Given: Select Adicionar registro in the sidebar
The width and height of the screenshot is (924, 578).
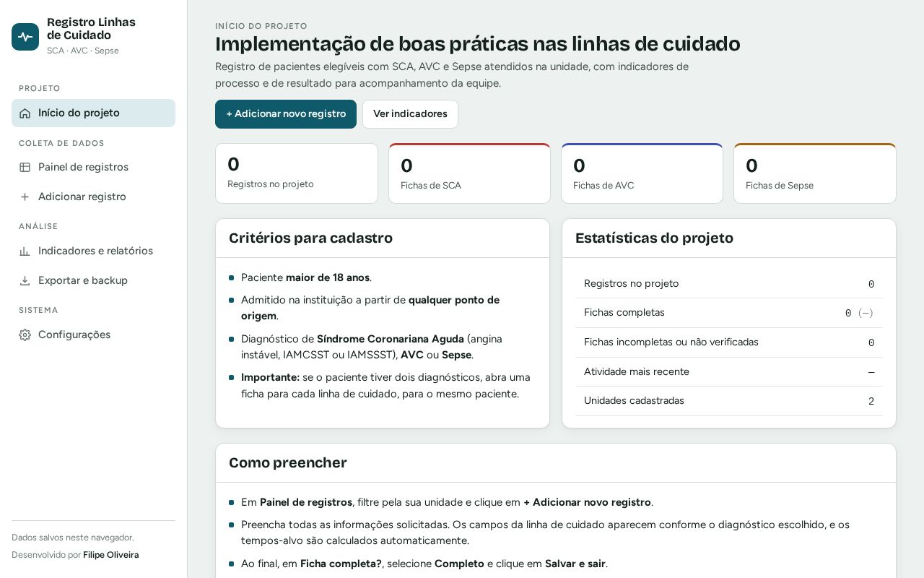Looking at the screenshot, I should tap(93, 197).
